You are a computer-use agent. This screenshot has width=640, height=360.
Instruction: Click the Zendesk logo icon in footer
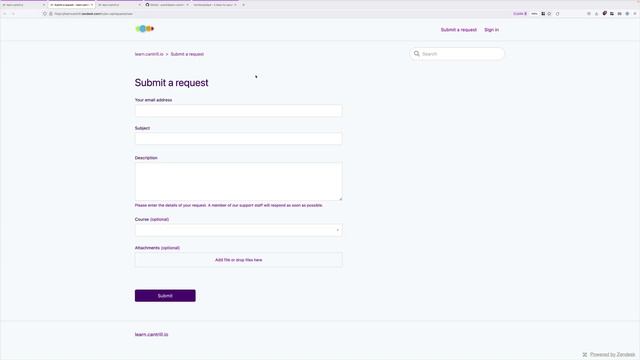pyautogui.click(x=585, y=355)
